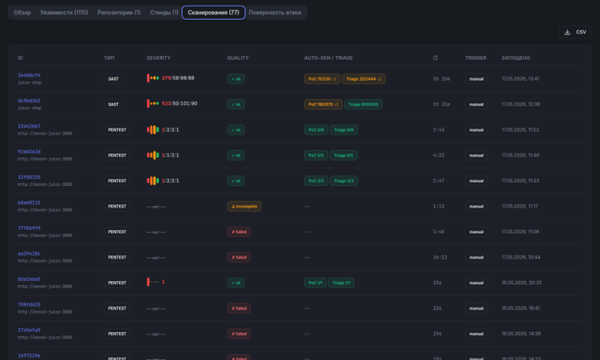This screenshot has height=360, width=600.
Task: Click the ЗАПУЩЕНО column header
Action: pos(516,58)
